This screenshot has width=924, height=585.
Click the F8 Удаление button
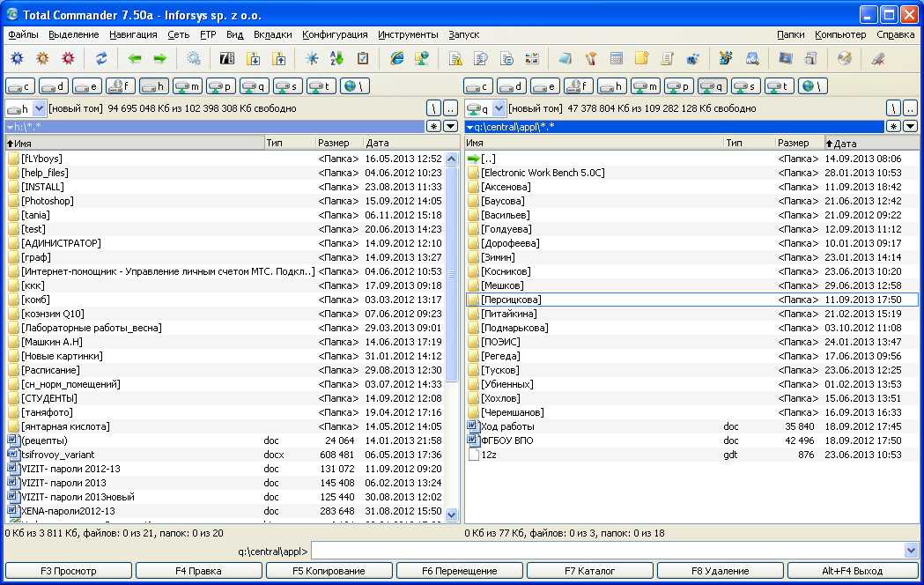pos(721,571)
